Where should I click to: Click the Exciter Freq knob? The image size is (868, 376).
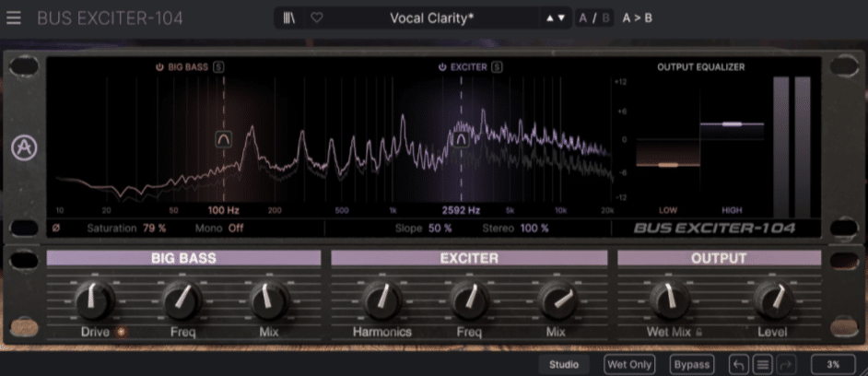tap(469, 300)
